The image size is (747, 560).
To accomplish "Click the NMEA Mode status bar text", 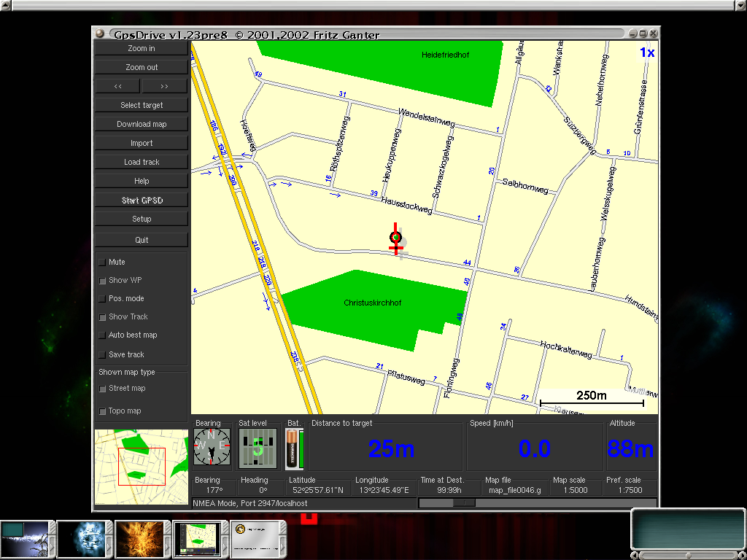I will (249, 503).
